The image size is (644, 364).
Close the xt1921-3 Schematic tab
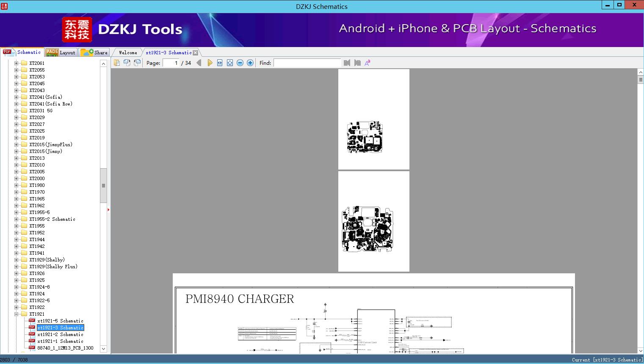tap(195, 53)
